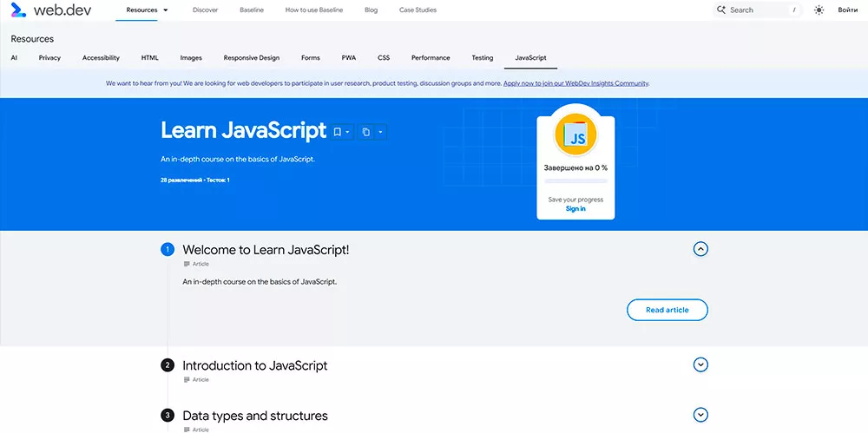The height and width of the screenshot is (433, 868).
Task: Select the JavaScript tab
Action: pyautogui.click(x=530, y=57)
